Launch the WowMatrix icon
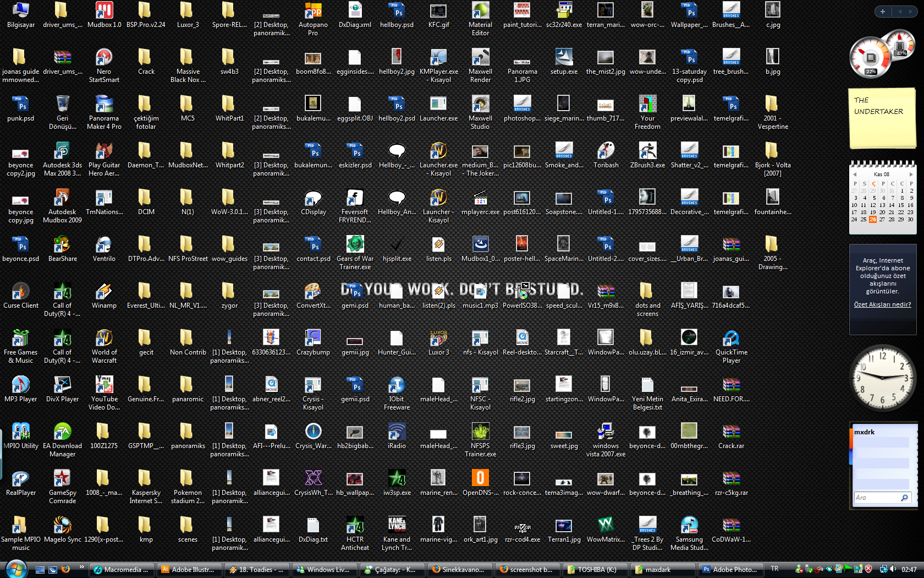 (x=606, y=530)
